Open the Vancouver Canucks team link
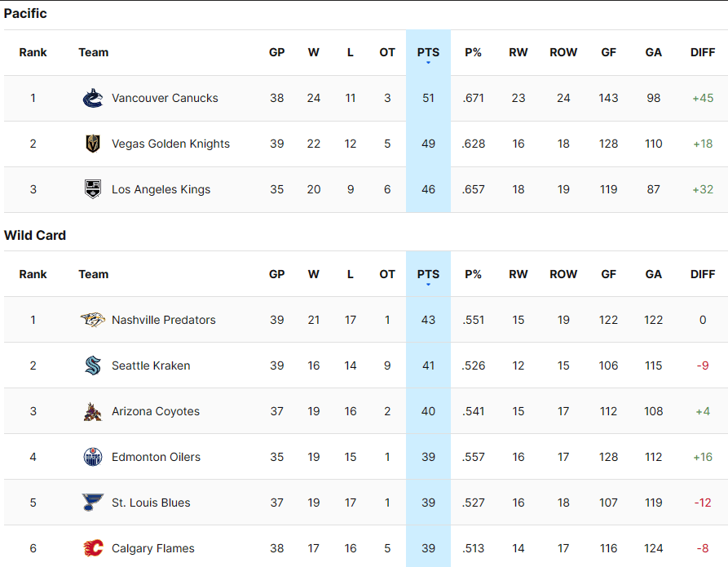Screen dimensions: 728x567 (165, 98)
